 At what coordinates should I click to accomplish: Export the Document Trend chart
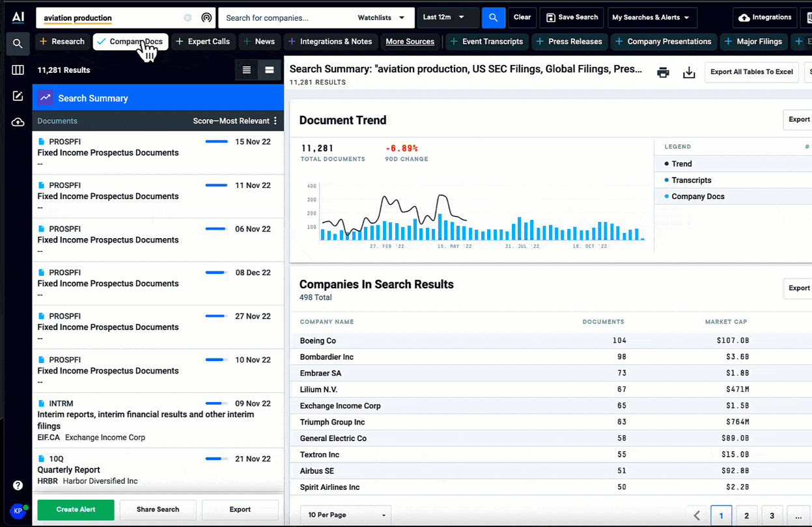798,120
